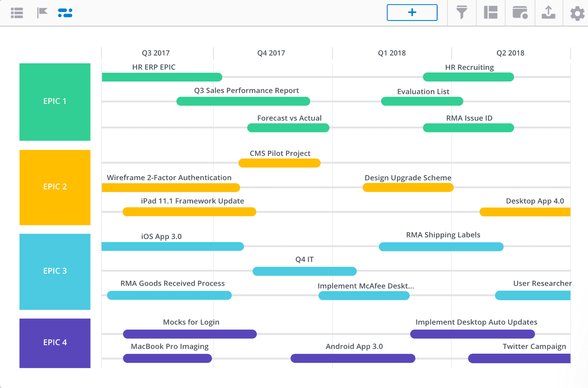The image size is (588, 388).
Task: Open the Android App 3.0 bar
Action: [353, 359]
